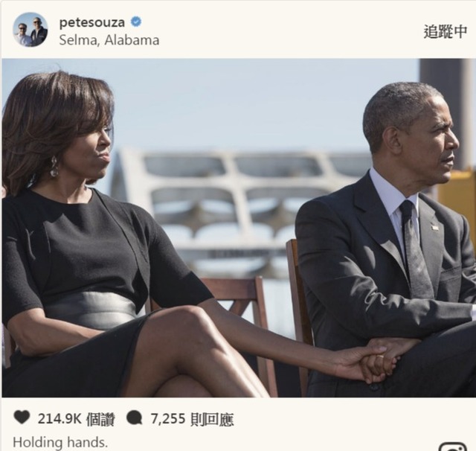This screenshot has height=451, width=476.
Task: Select the Holding hands caption text
Action: tap(60, 442)
